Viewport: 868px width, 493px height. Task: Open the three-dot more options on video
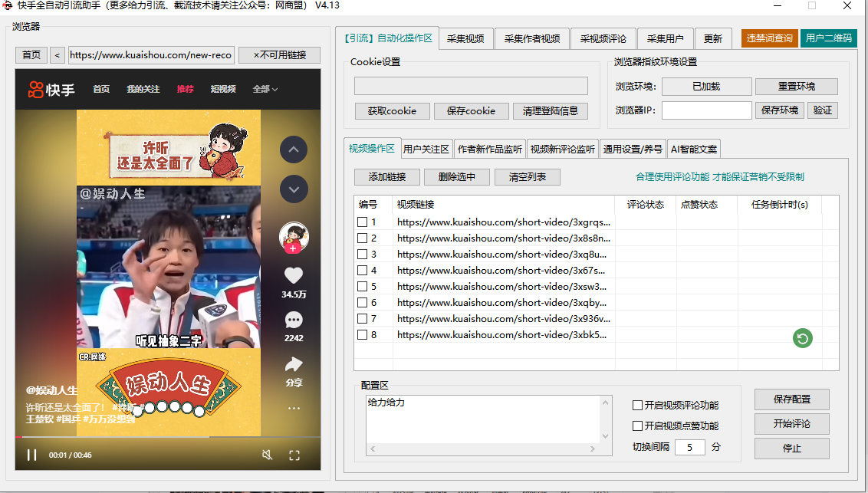(x=294, y=409)
